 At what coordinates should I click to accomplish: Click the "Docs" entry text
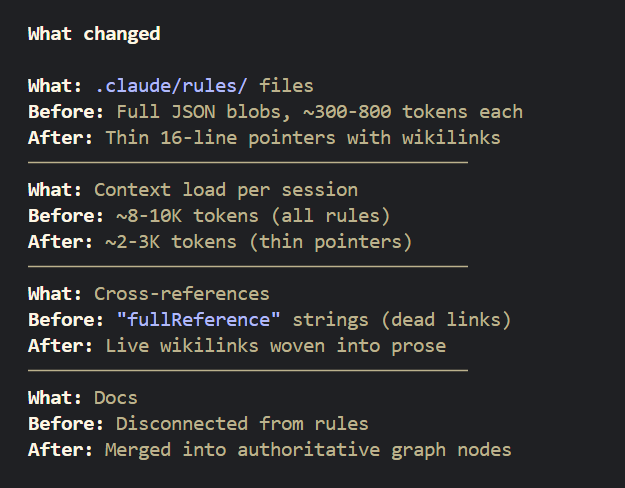[x=116, y=398]
